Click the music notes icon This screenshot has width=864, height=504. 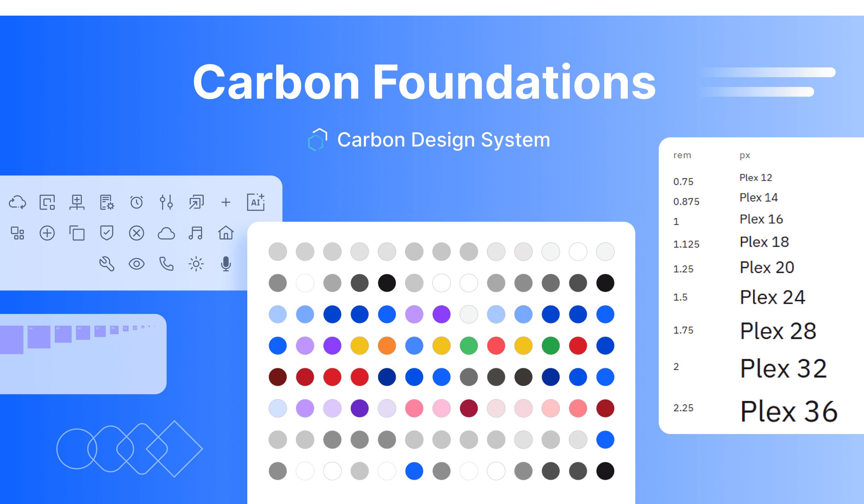point(196,233)
